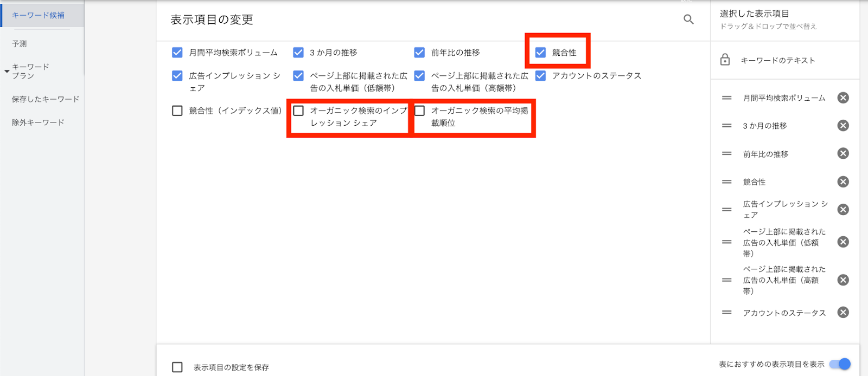Toggle 表におすすめの表示項目を表示 switch off

point(840,364)
